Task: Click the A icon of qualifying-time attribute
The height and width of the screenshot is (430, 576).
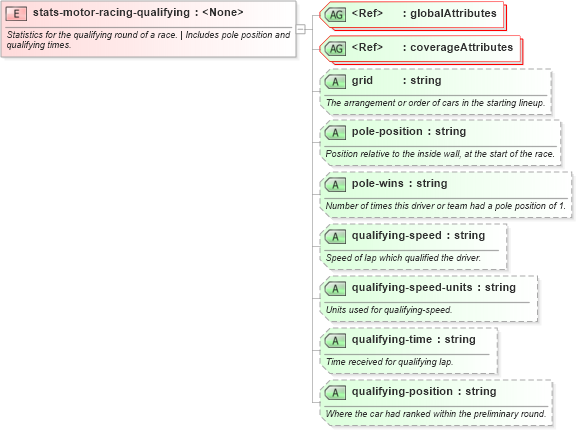Action: [335, 341]
